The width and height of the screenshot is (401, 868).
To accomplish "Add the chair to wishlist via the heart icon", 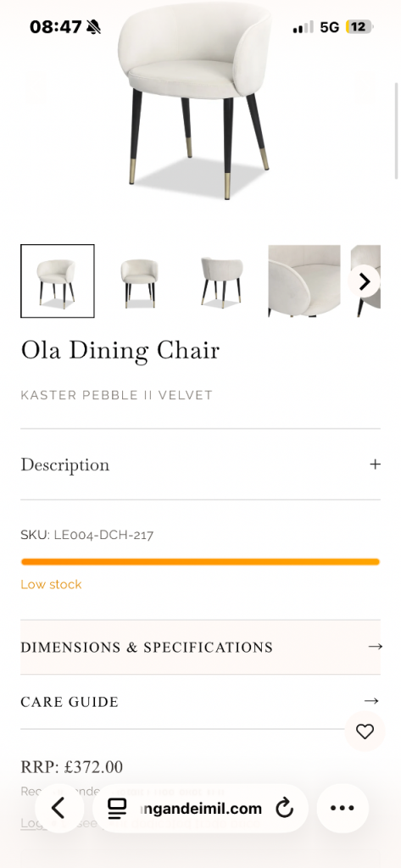I will (365, 732).
